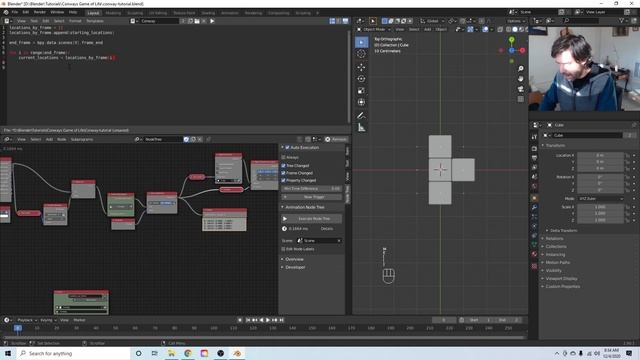The width and height of the screenshot is (640, 360).
Task: Click the Blender logo menu icon
Action: coord(6,12)
